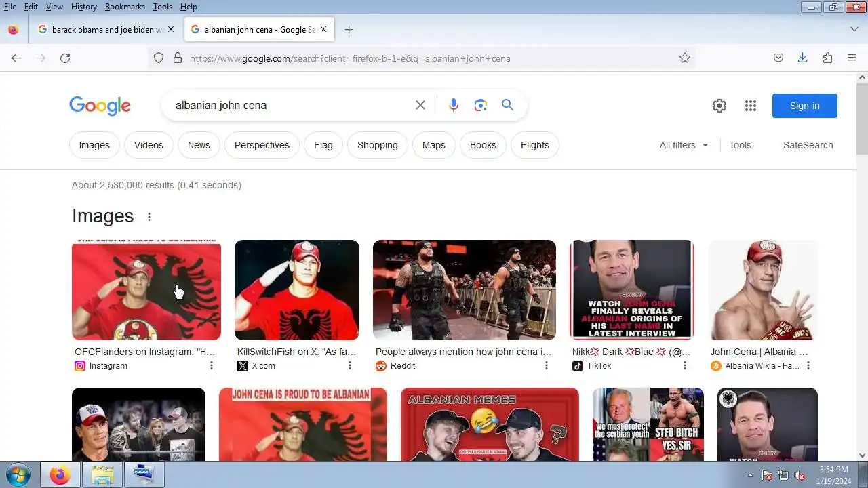The image size is (868, 488).
Task: Select the Maps filter chip
Action: pyautogui.click(x=434, y=145)
